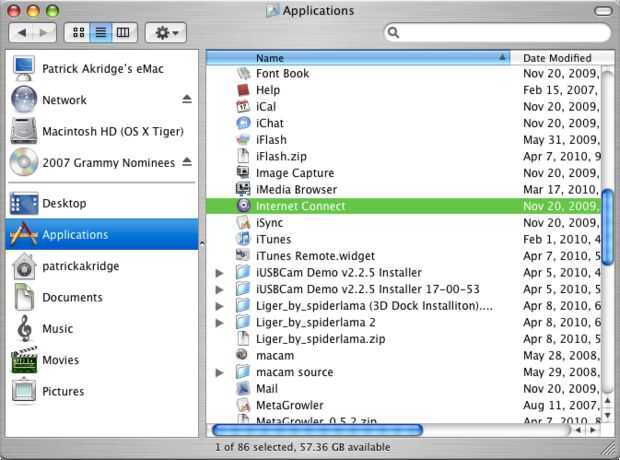The height and width of the screenshot is (460, 620).
Task: Click the iChat Nov 20, 2009 date
Action: (x=561, y=123)
